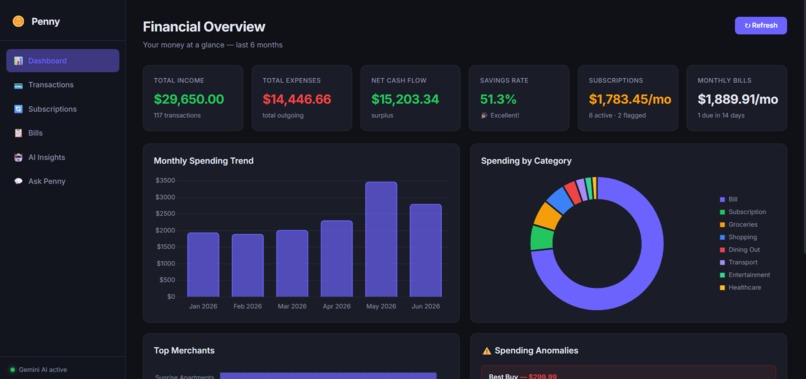Click the red Dining Out donut segment

click(x=573, y=191)
